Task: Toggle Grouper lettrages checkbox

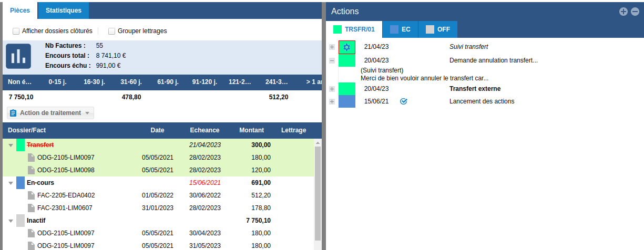Action: point(112,31)
